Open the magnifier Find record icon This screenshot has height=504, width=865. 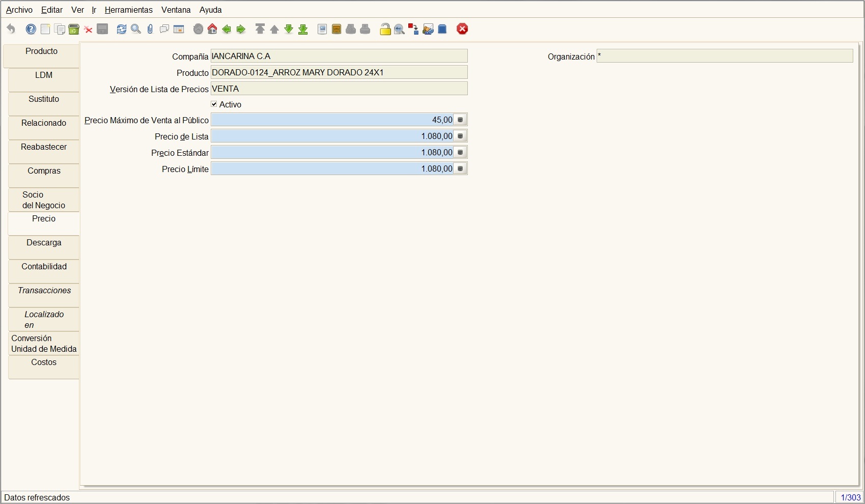[136, 29]
